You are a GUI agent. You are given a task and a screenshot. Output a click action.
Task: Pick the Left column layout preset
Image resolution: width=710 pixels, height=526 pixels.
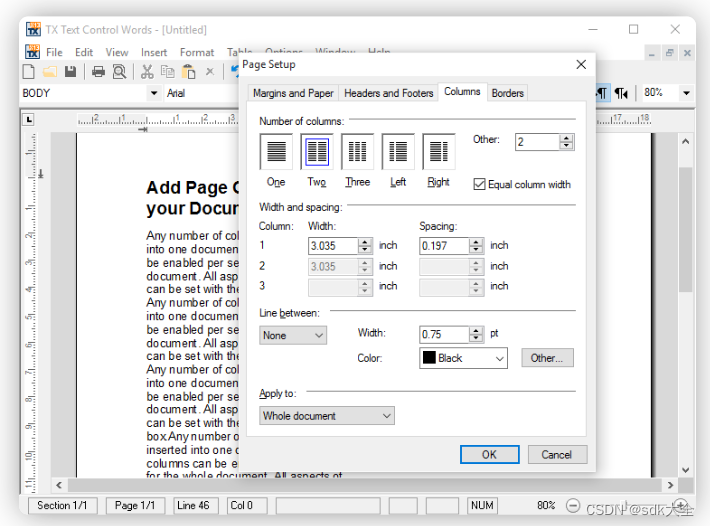click(x=398, y=152)
